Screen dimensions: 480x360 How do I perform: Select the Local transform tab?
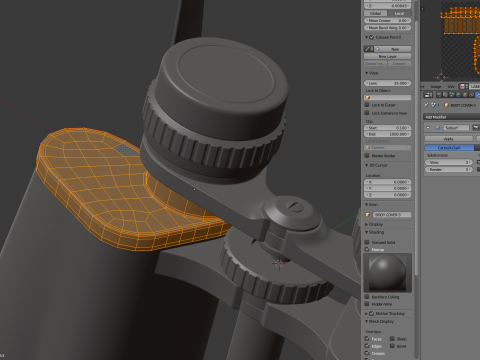399,13
